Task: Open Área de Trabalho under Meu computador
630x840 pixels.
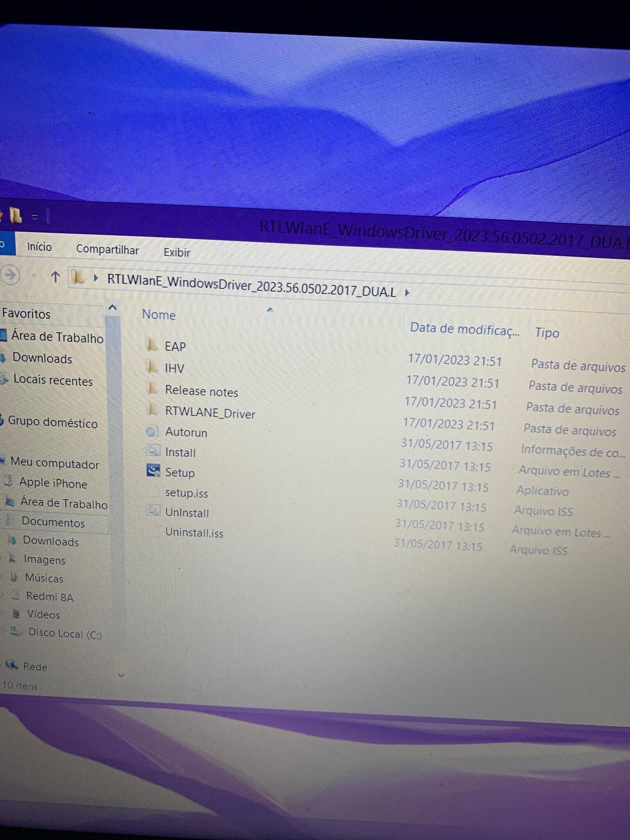Action: pos(64,503)
